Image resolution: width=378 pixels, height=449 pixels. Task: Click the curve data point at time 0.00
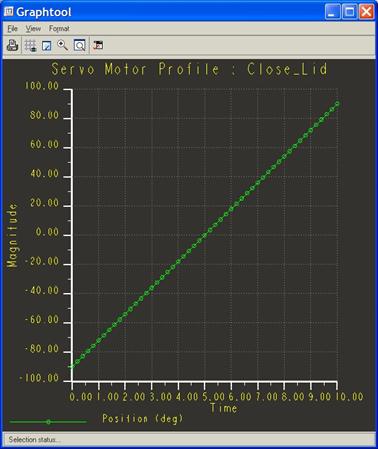72,366
